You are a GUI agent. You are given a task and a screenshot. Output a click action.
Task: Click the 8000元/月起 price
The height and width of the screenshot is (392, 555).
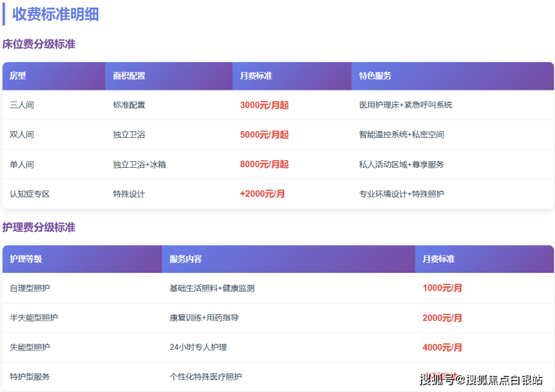(264, 164)
